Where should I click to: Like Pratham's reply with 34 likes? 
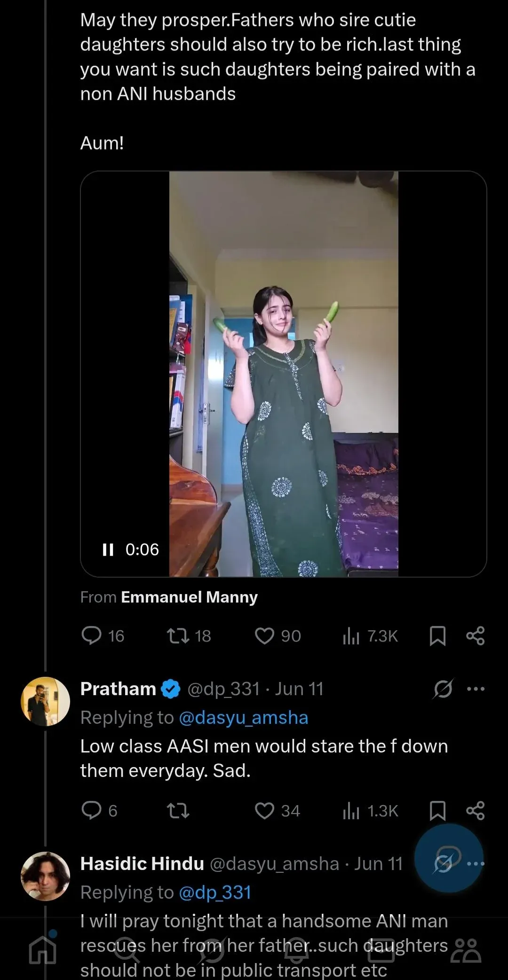pos(264,811)
